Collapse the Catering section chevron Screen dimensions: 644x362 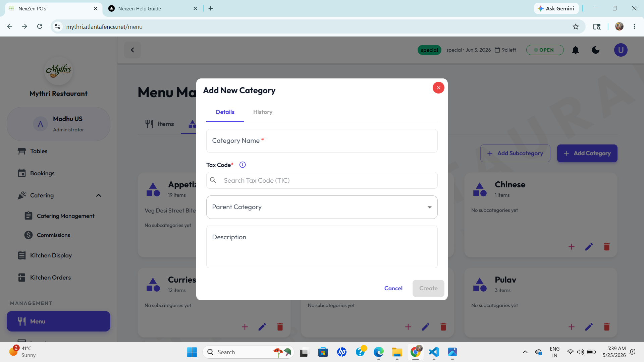pos(99,195)
